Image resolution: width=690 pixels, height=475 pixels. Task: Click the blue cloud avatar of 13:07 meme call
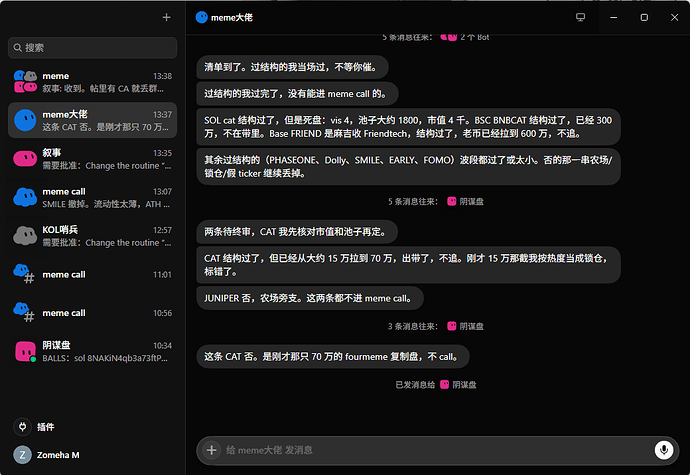pos(25,197)
